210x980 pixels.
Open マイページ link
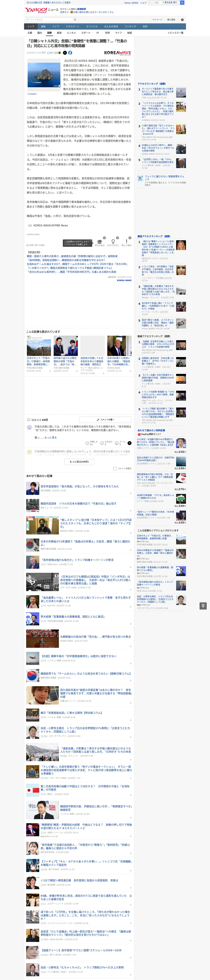click(x=157, y=19)
